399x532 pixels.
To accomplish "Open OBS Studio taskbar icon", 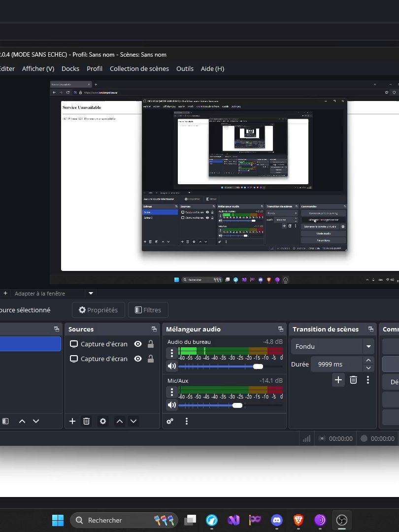I will 342,520.
